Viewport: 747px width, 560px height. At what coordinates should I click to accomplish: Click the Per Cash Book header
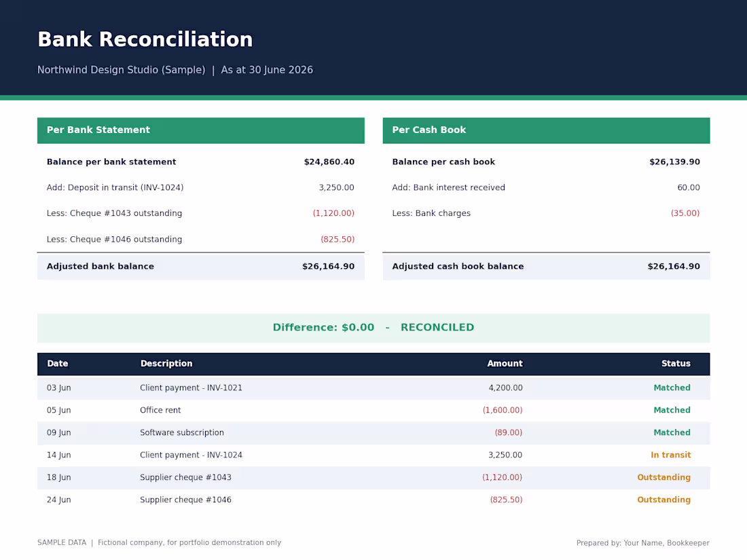click(x=546, y=130)
